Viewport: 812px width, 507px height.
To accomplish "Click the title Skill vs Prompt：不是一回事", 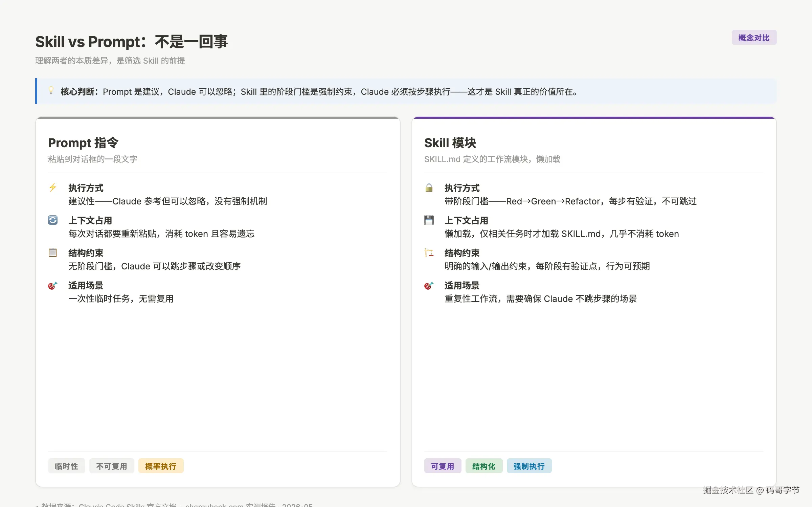I will 132,42.
